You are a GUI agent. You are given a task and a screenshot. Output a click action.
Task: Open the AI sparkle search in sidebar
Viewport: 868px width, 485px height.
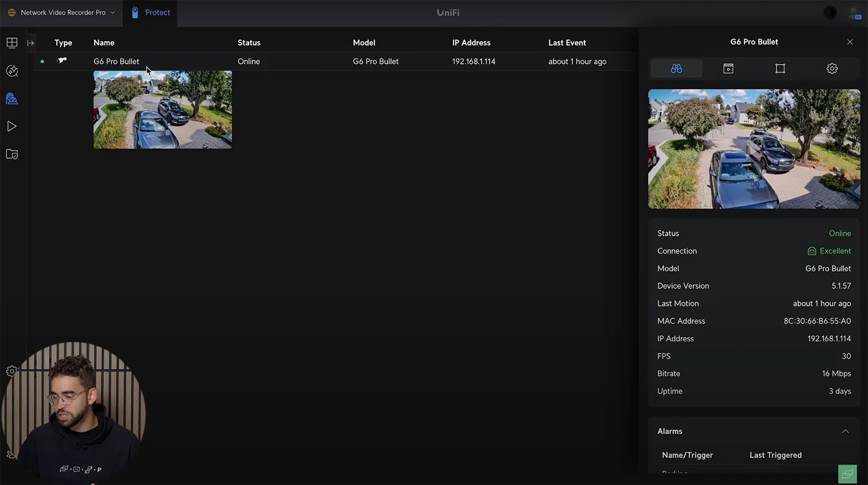coord(12,71)
